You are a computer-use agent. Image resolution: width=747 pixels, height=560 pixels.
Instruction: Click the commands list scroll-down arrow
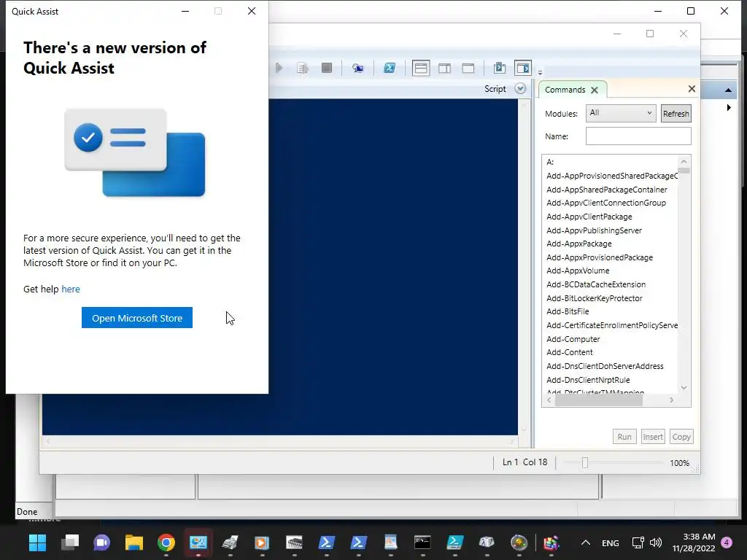(684, 388)
